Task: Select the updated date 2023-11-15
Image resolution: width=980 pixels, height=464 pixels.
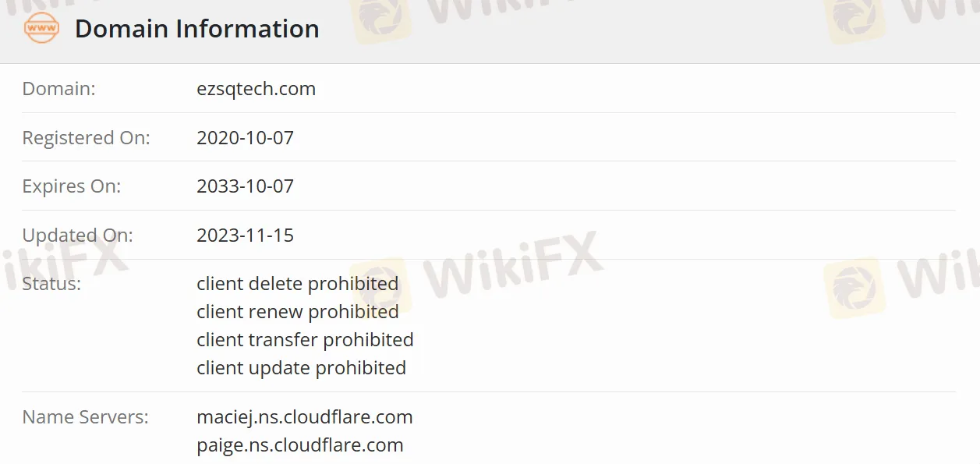Action: pos(245,236)
